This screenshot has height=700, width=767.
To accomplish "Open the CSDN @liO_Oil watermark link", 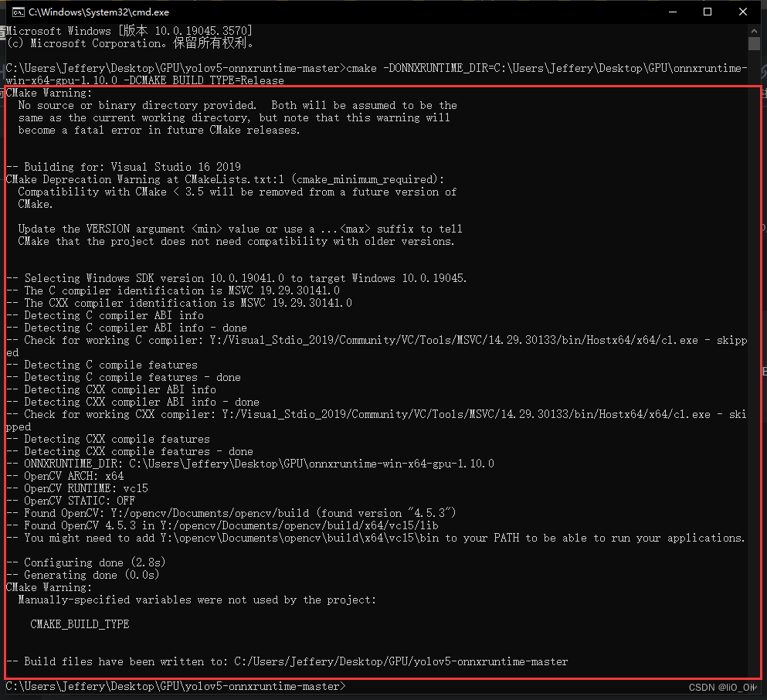I will point(722,687).
